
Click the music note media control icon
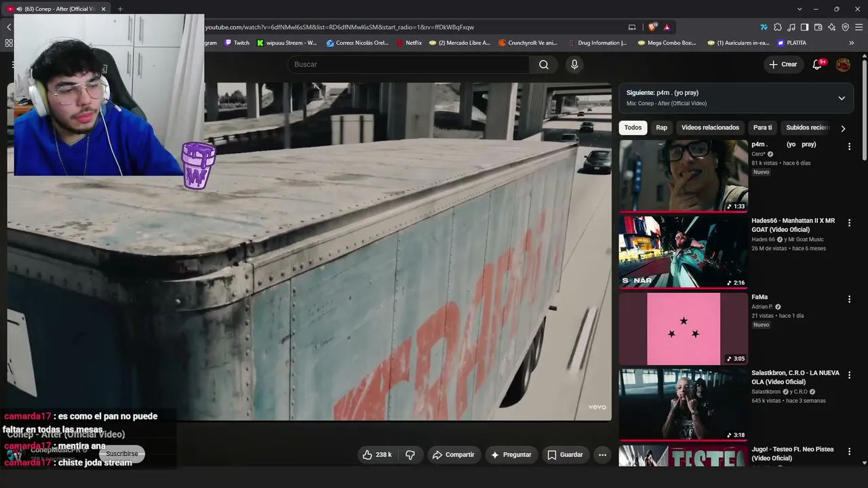[x=791, y=27]
